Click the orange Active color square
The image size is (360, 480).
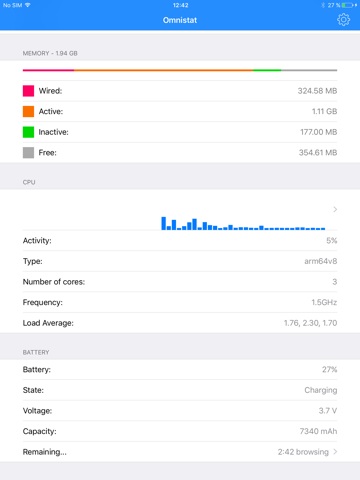pos(28,111)
